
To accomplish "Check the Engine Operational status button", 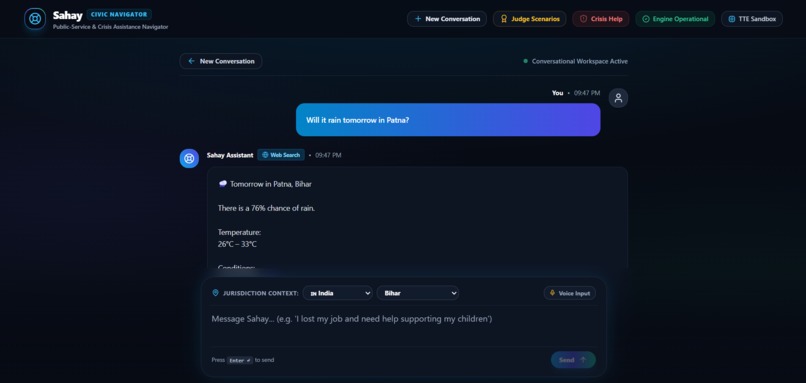I will click(675, 19).
